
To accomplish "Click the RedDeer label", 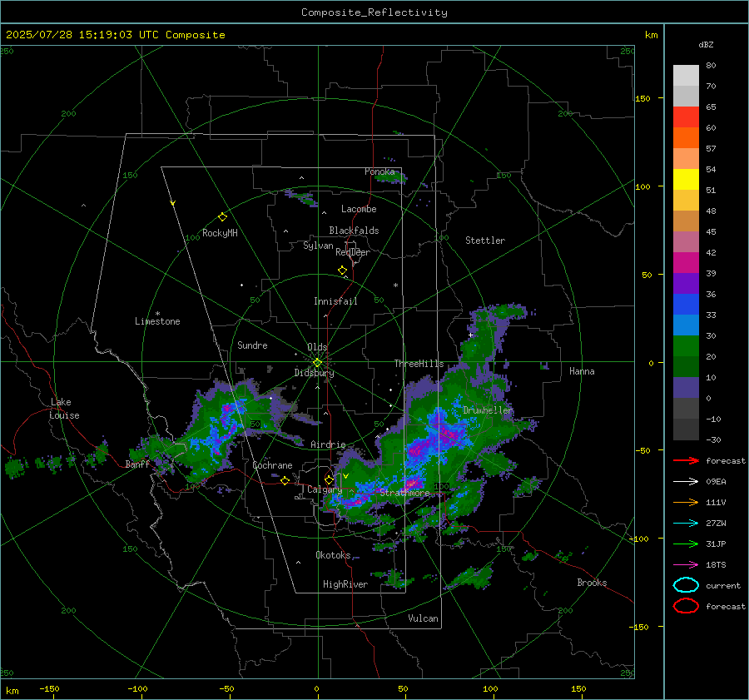I will 353,252.
